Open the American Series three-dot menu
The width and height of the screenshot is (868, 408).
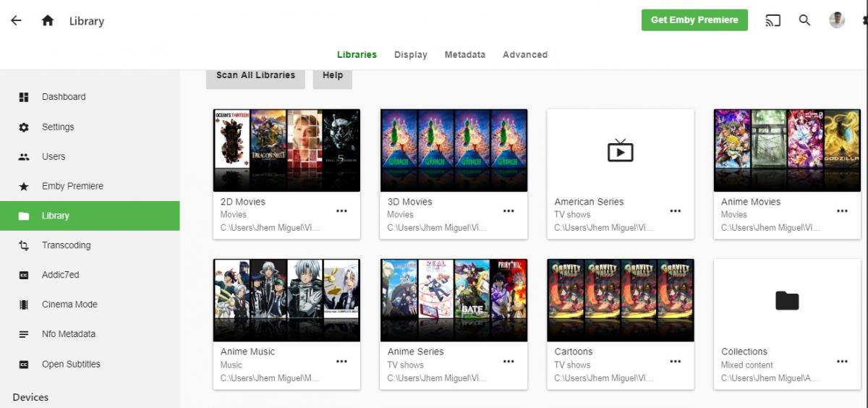(x=676, y=211)
